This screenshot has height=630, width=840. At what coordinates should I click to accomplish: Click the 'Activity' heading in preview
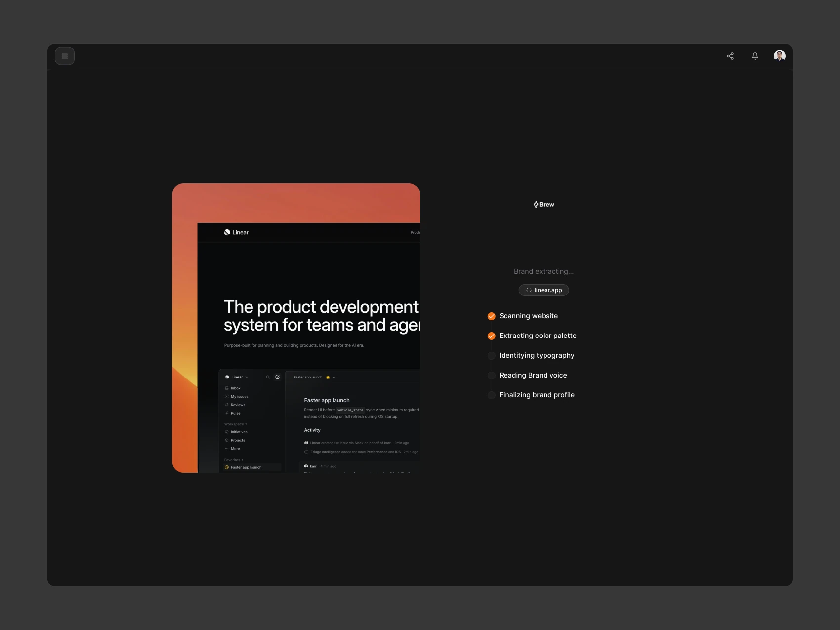(x=312, y=430)
